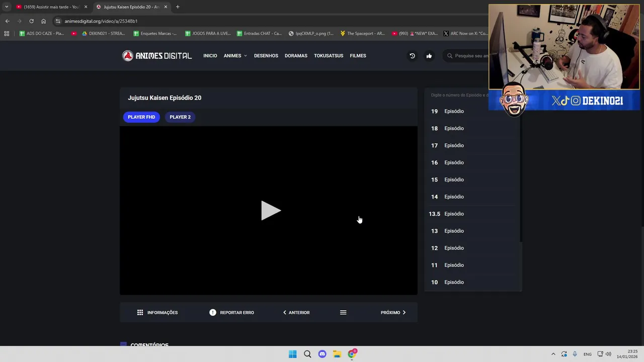Open the 'JOGOS PARA A LIVE' bookmark
The width and height of the screenshot is (644, 362).
pos(208,34)
